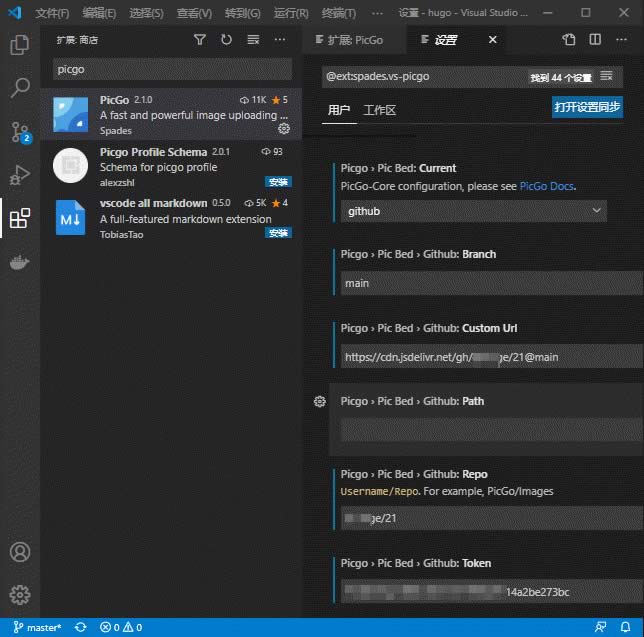Click the 扩展: 商店 panel title
The image size is (644, 637).
coord(77,40)
